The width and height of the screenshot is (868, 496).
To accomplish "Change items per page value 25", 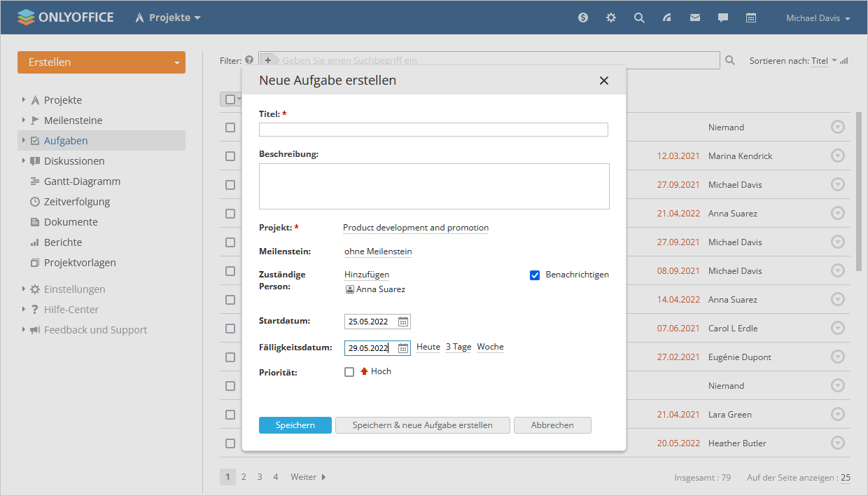I will pyautogui.click(x=846, y=478).
